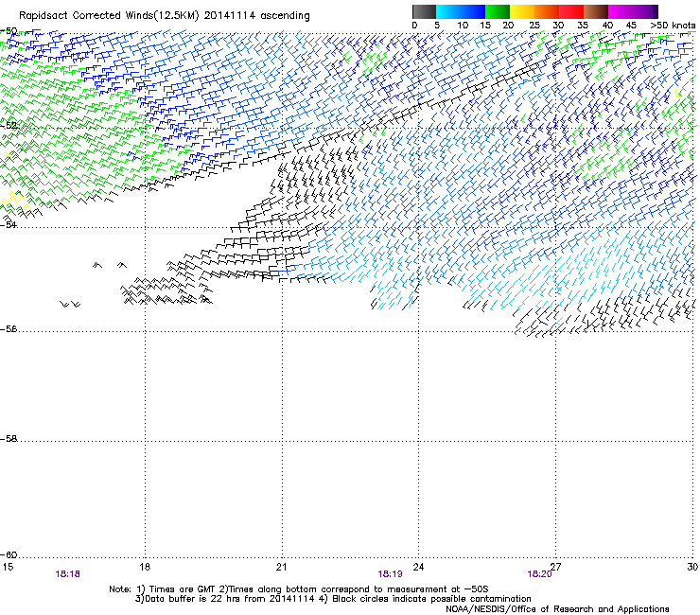Click the latitude label '-54'
700x615 pixels.
click(9, 225)
